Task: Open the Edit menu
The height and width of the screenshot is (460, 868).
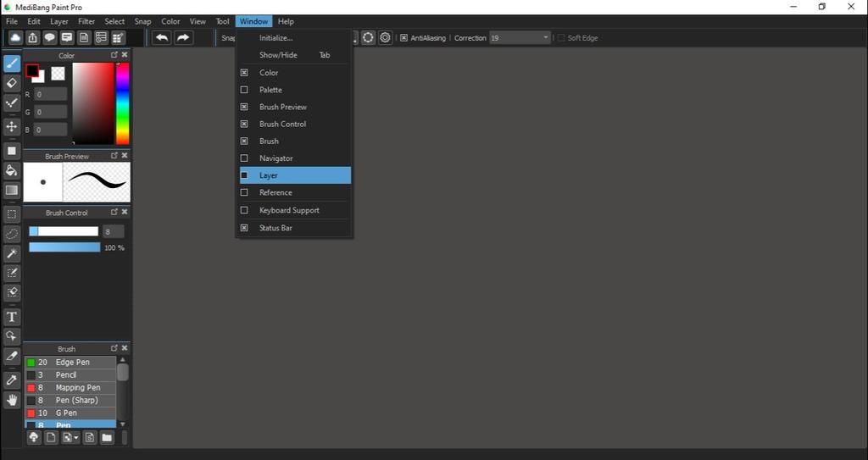Action: [34, 21]
